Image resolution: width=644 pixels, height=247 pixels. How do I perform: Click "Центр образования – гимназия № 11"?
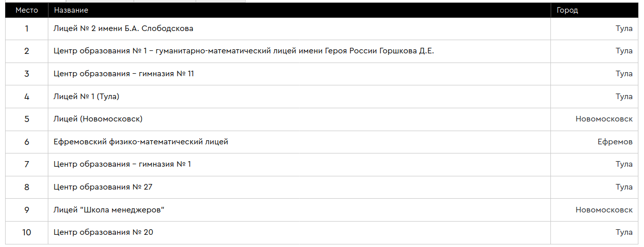[124, 74]
